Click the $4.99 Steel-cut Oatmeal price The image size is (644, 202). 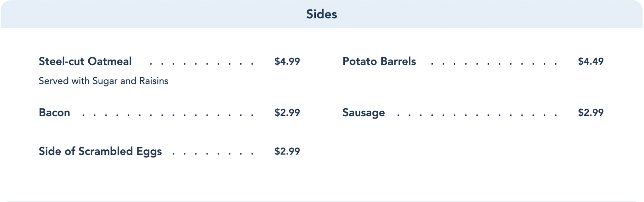(287, 61)
